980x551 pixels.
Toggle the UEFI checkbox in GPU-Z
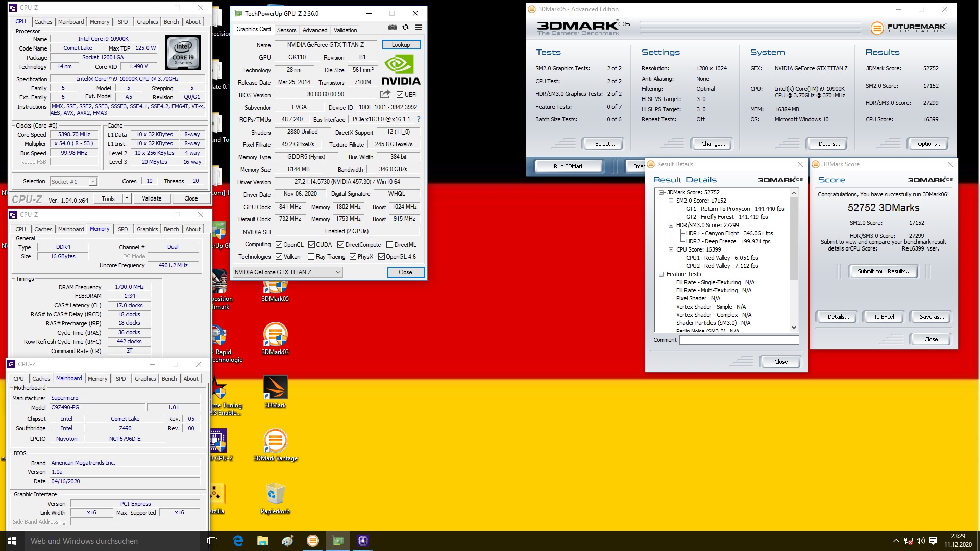[400, 95]
